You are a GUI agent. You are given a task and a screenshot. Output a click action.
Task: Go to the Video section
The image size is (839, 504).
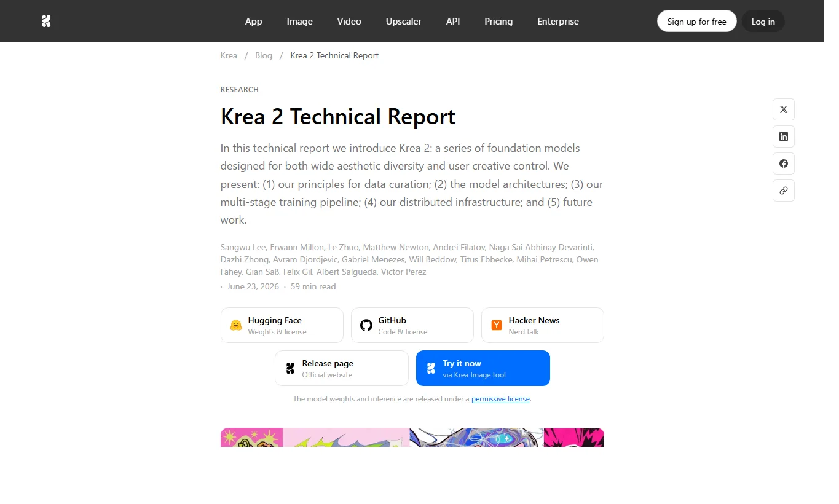point(349,22)
